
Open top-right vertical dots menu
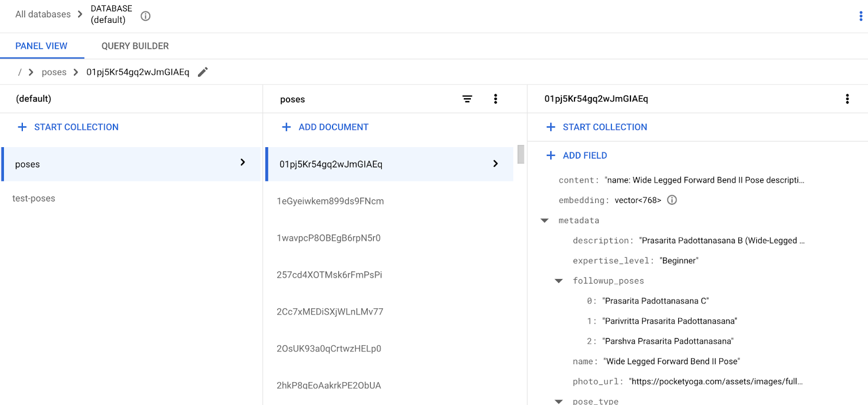[860, 16]
